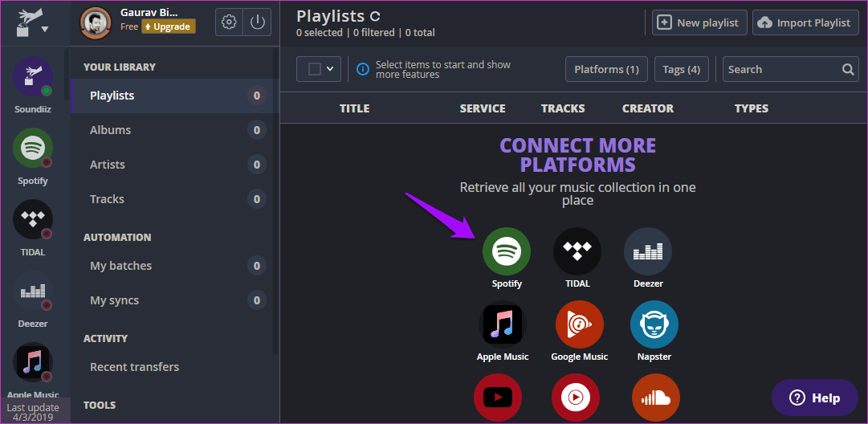Click the Upgrade button

point(169,26)
